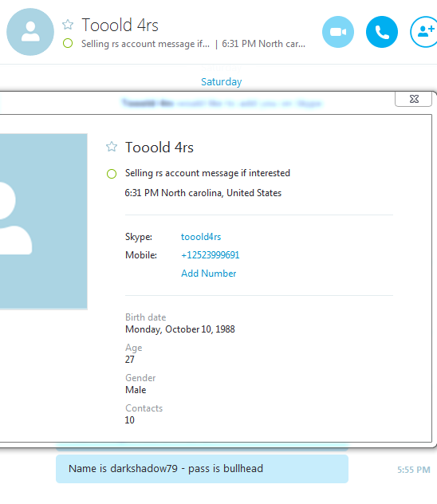Screen dimensions: 437x504
Task: Click the blurred contact request text
Action: click(222, 103)
